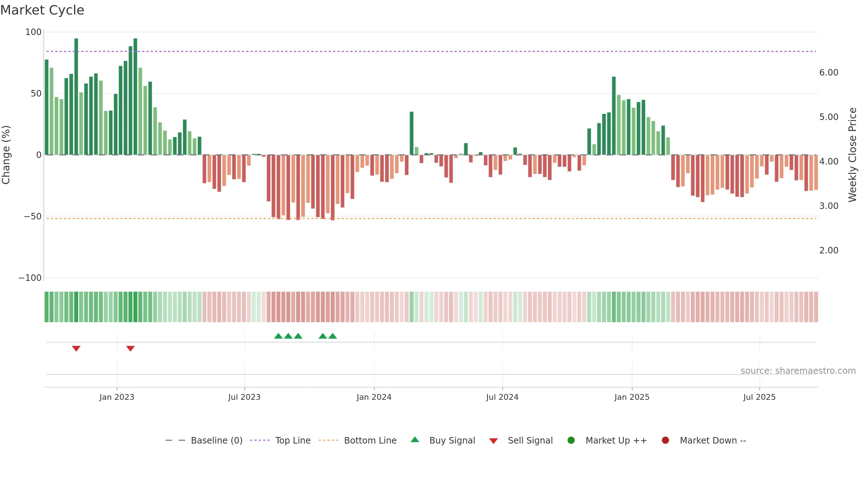Click the 4.00 Weekly Close Price tick

click(829, 162)
